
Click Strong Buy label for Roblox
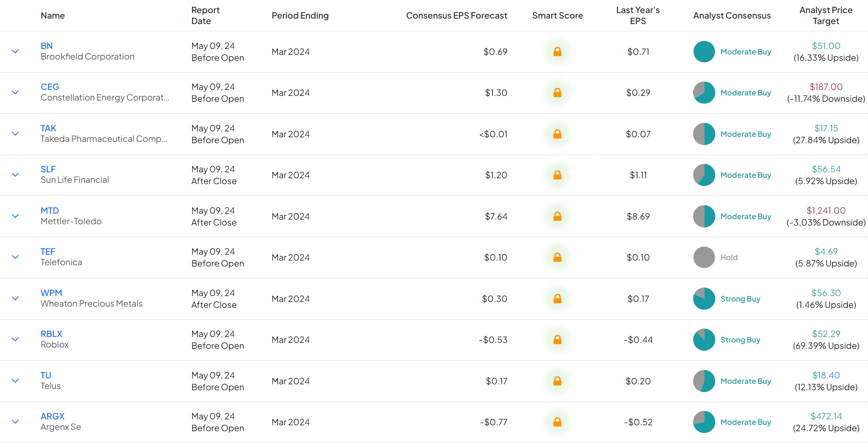tap(740, 340)
